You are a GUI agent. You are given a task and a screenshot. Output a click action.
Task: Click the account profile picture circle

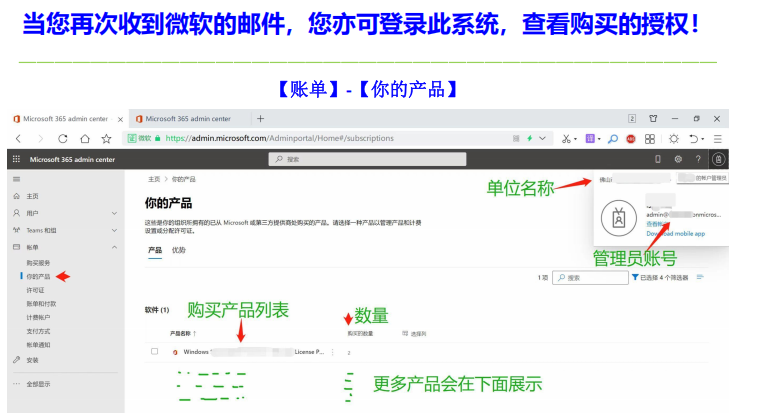[x=619, y=218]
